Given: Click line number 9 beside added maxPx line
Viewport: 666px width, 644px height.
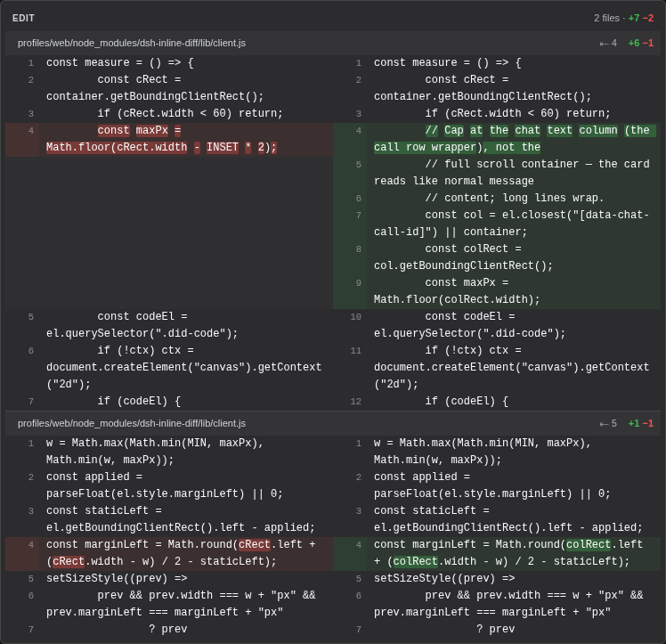Looking at the screenshot, I should 359,283.
